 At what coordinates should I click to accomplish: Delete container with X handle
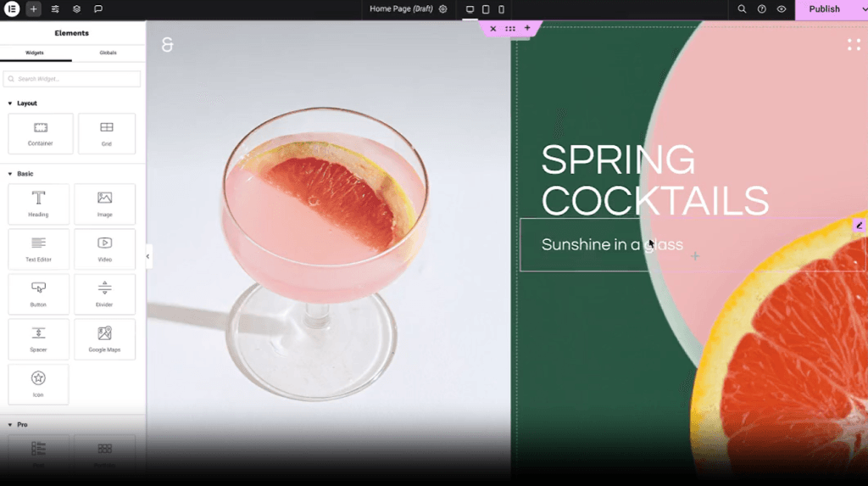point(492,28)
